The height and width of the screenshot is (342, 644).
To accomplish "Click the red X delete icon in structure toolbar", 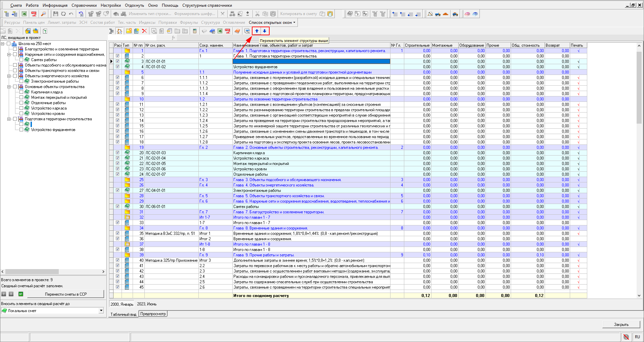I will tap(144, 31).
